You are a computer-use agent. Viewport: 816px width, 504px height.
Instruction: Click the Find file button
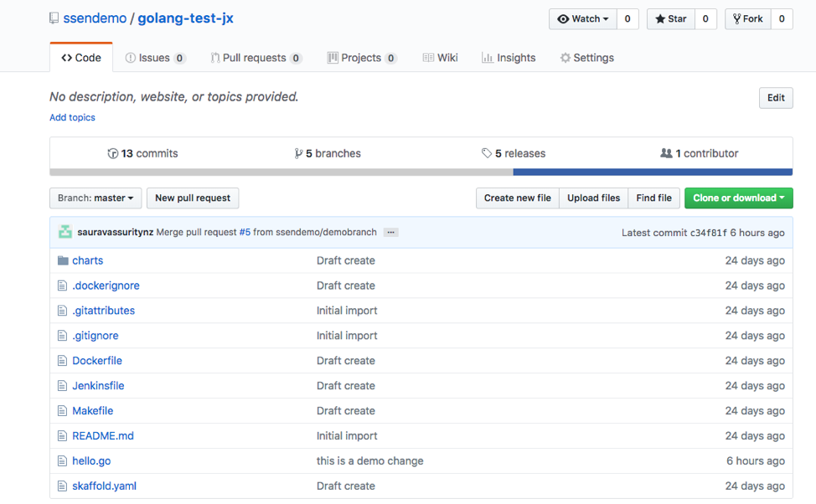tap(653, 198)
